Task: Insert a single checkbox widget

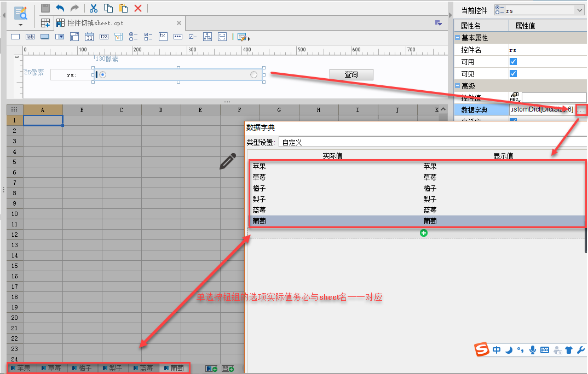Action: point(193,37)
